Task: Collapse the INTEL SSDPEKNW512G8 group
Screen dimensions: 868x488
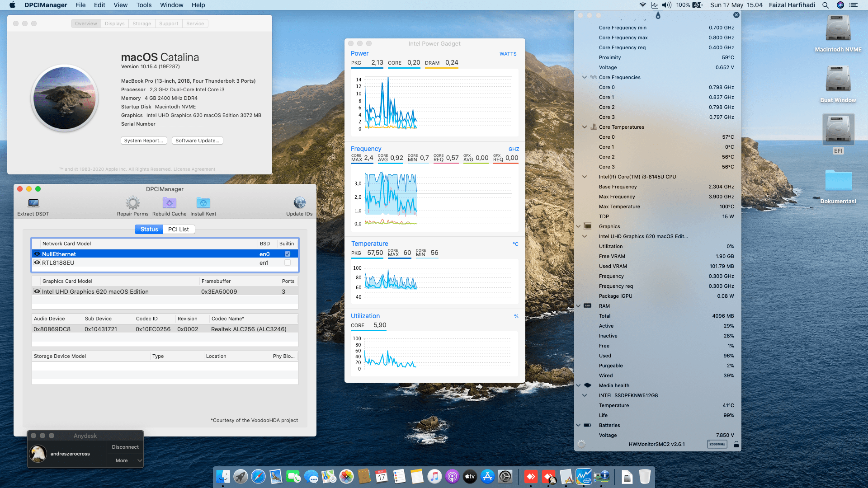Action: pos(585,395)
